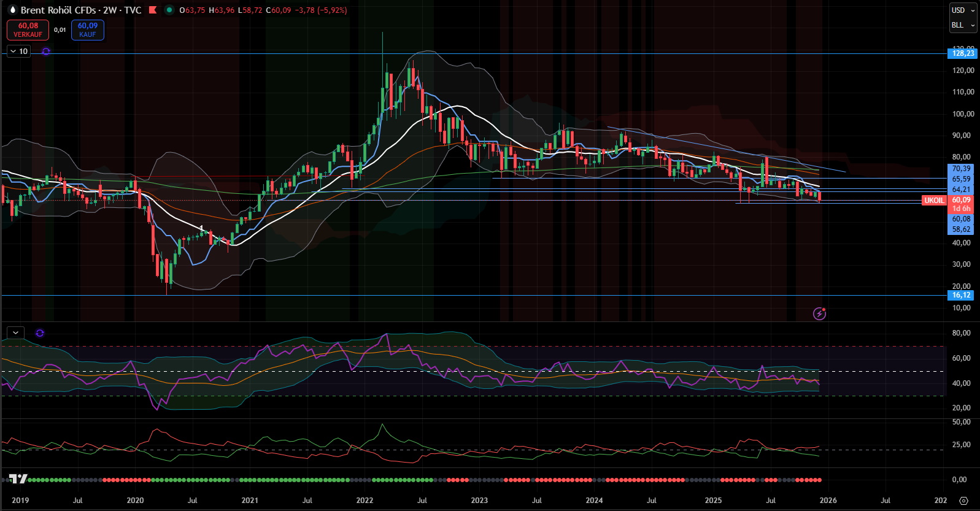
Task: Open the USD currency dropdown
Action: [962, 10]
